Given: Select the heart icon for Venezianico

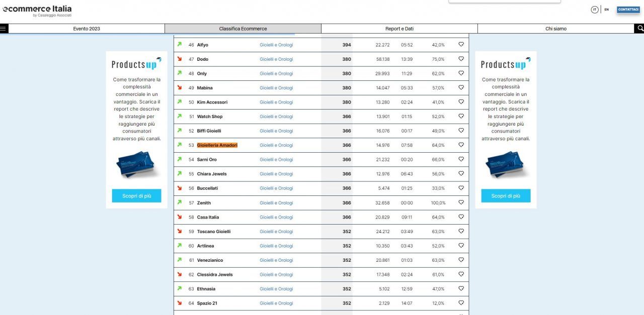Looking at the screenshot, I should point(461,260).
